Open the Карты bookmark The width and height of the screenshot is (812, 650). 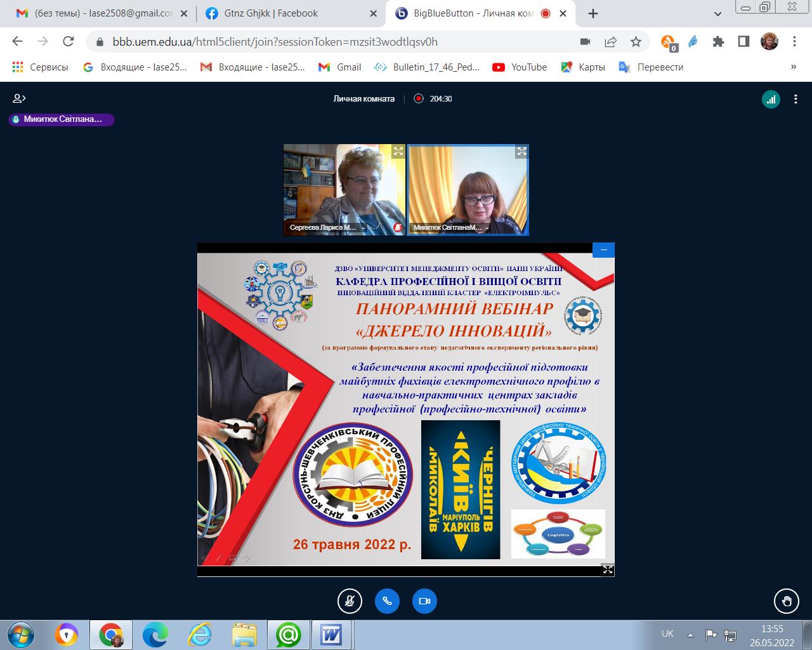pyautogui.click(x=583, y=67)
